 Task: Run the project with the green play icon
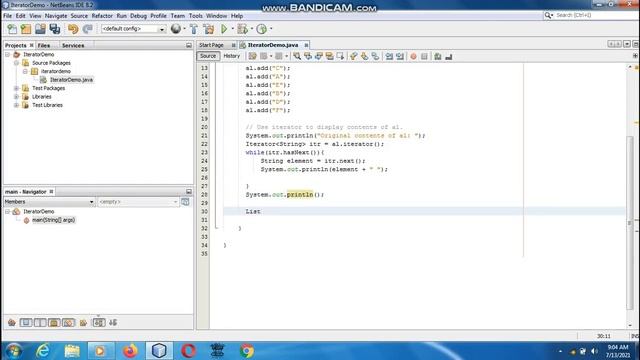[224, 29]
